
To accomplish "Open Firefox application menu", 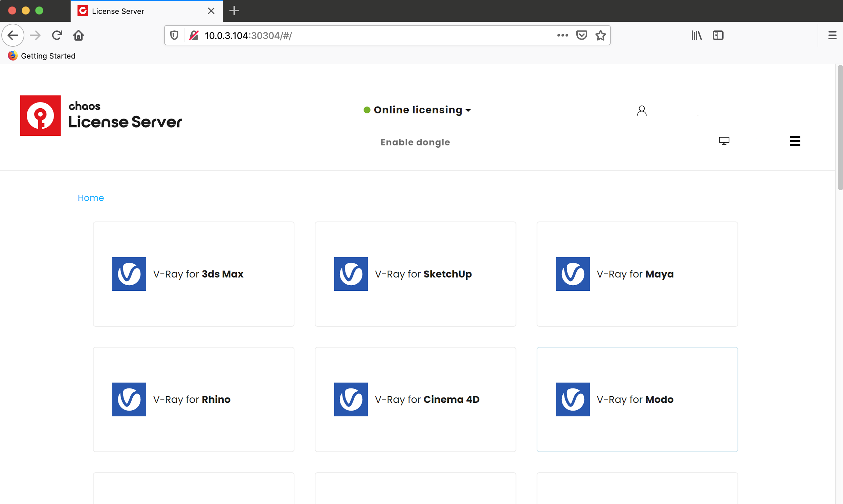I will 832,35.
